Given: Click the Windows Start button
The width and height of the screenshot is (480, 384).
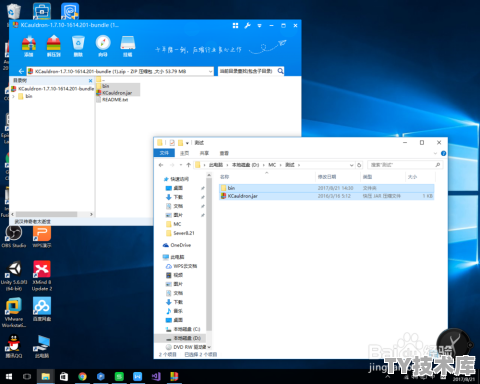Looking at the screenshot, I should click(x=9, y=377).
